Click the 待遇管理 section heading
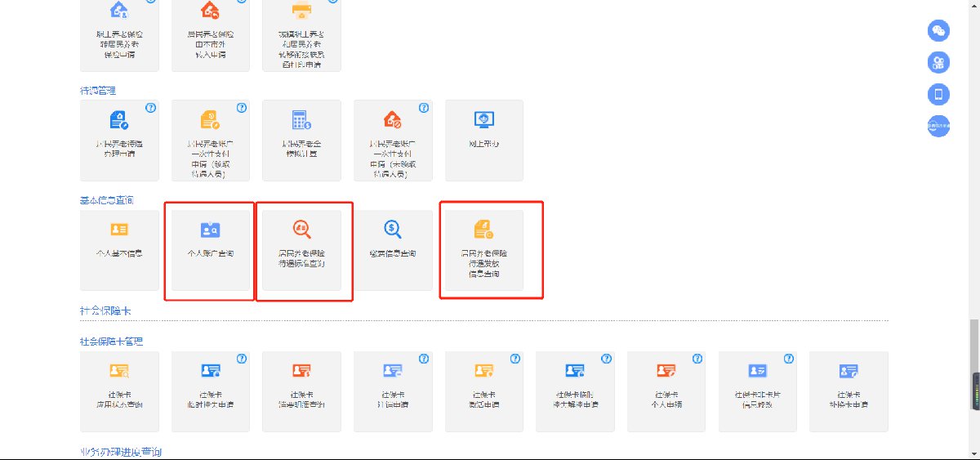 pos(98,91)
